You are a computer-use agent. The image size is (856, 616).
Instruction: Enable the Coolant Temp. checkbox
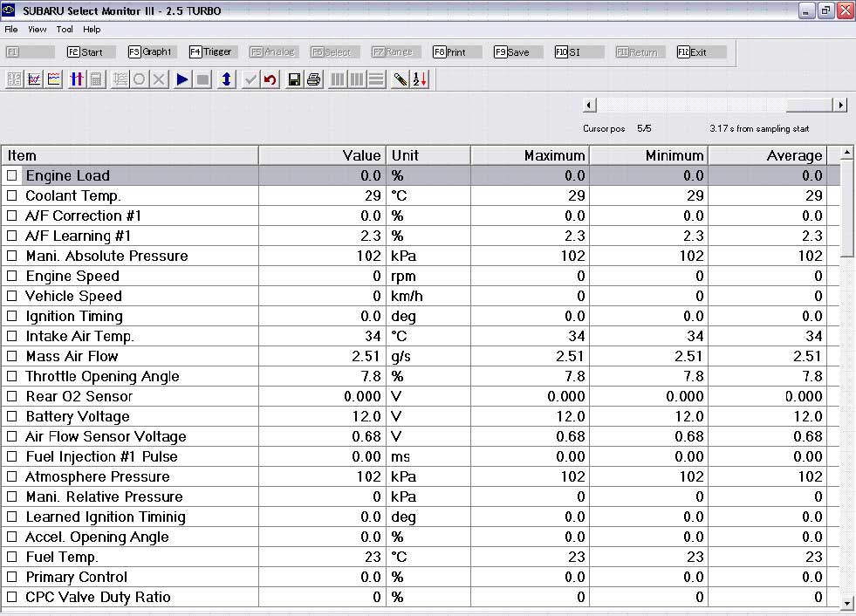(12, 195)
